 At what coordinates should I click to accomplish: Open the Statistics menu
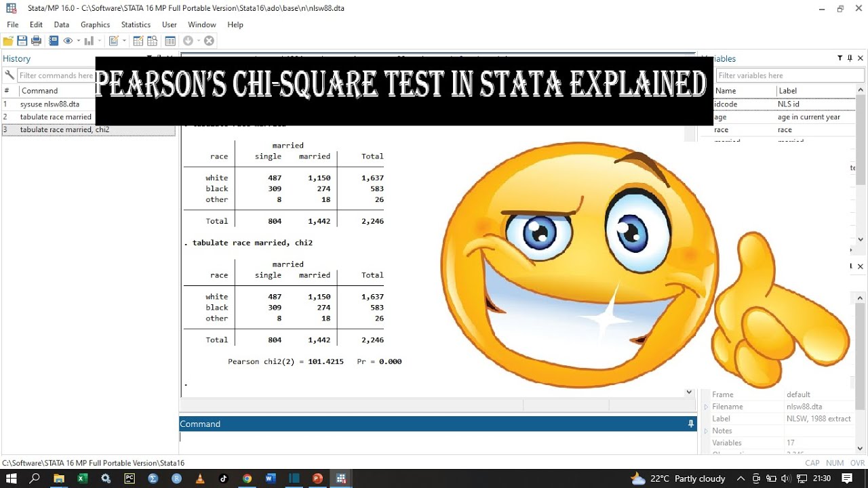coord(136,24)
